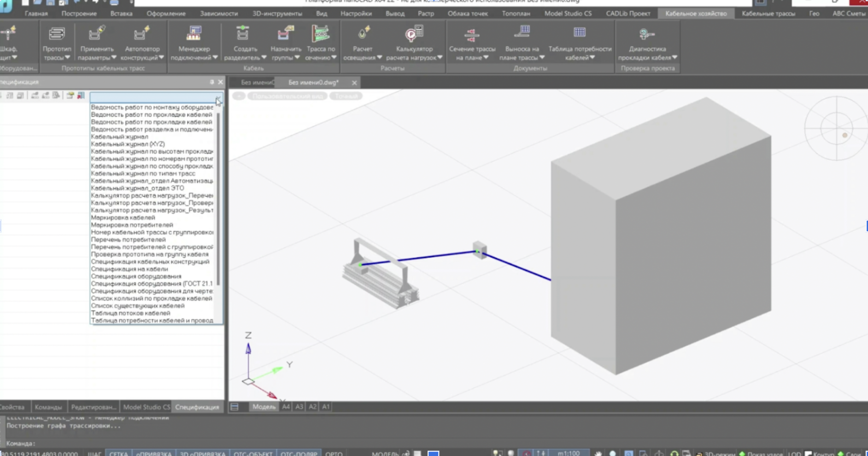Switch to Кабельные трассы ribbon tab

(768, 13)
